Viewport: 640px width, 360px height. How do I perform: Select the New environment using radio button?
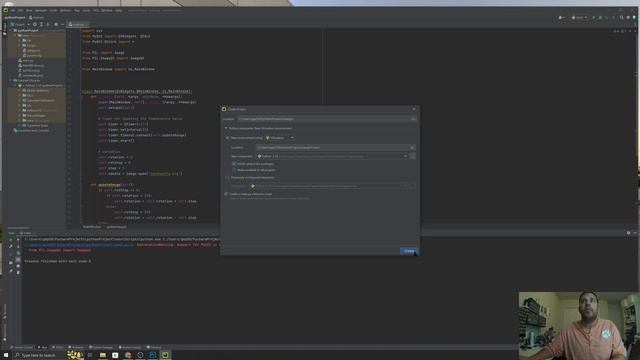[228, 138]
